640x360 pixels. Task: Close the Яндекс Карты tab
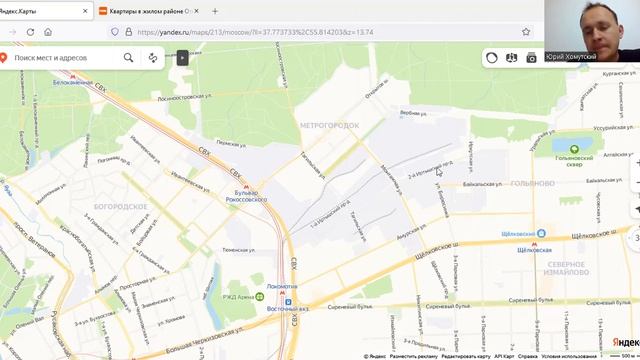pos(85,11)
